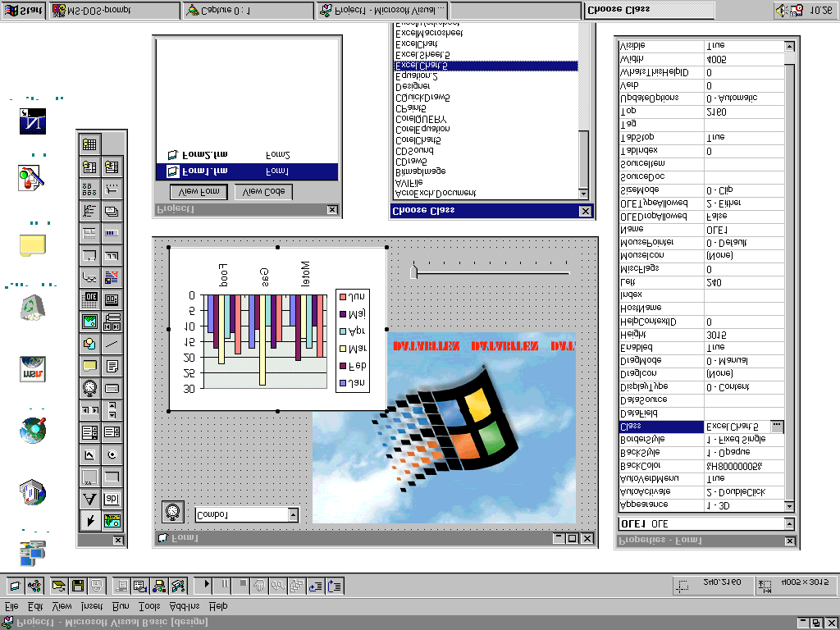The height and width of the screenshot is (630, 840).
Task: Open the Combo1 dropdown arrow on Form1
Action: (x=293, y=515)
